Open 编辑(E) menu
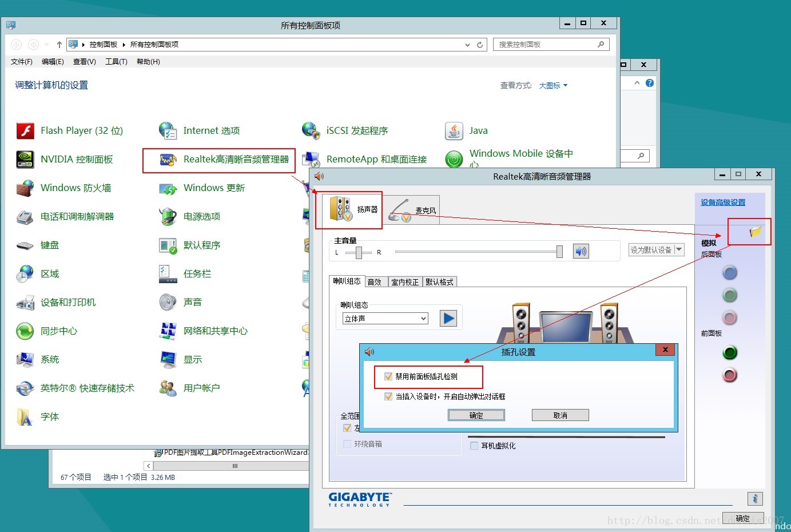Viewport: 791px width, 532px height. click(53, 62)
